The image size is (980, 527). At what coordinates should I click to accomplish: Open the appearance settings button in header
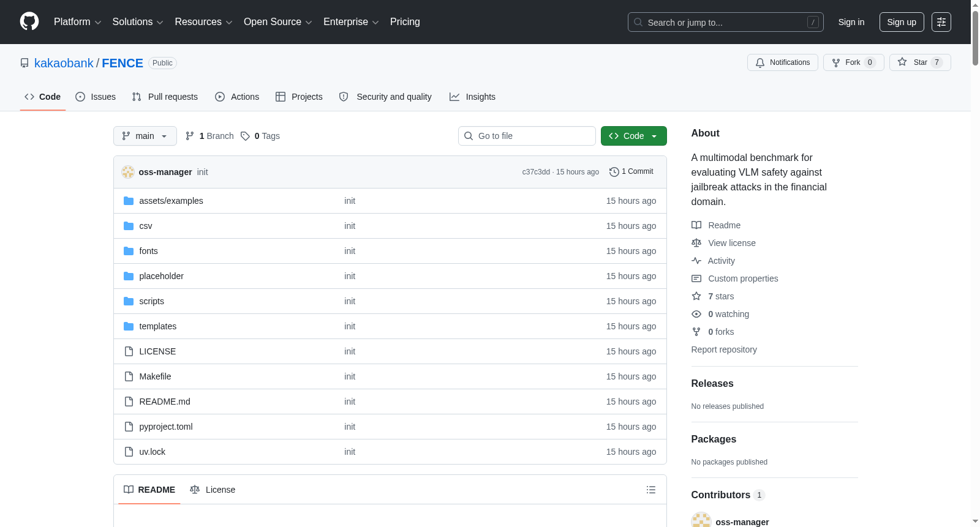pyautogui.click(x=941, y=22)
